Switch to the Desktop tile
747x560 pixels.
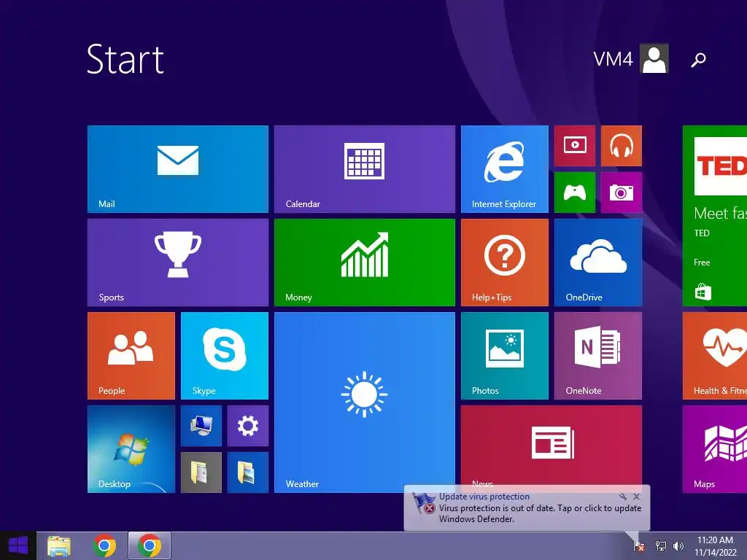tap(131, 449)
